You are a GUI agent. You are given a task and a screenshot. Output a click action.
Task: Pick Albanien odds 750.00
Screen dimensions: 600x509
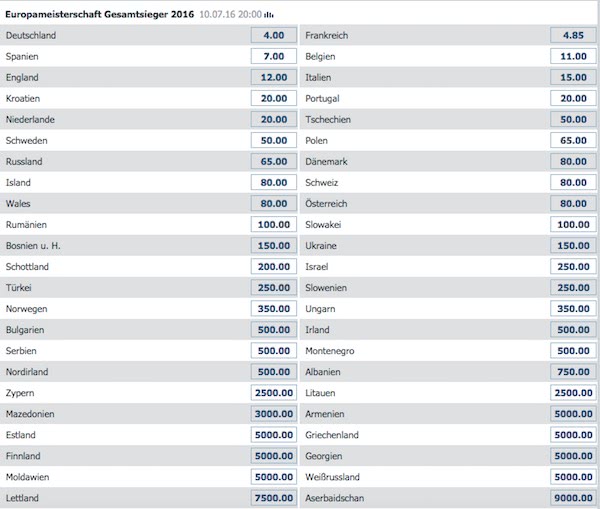point(573,372)
